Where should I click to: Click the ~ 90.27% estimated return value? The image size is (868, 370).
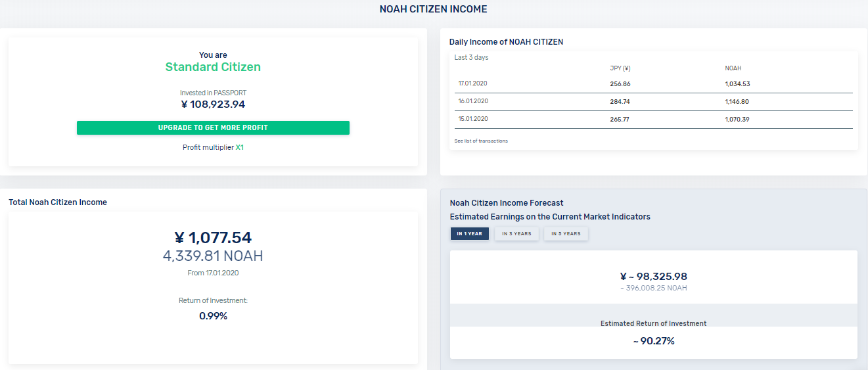pos(654,341)
